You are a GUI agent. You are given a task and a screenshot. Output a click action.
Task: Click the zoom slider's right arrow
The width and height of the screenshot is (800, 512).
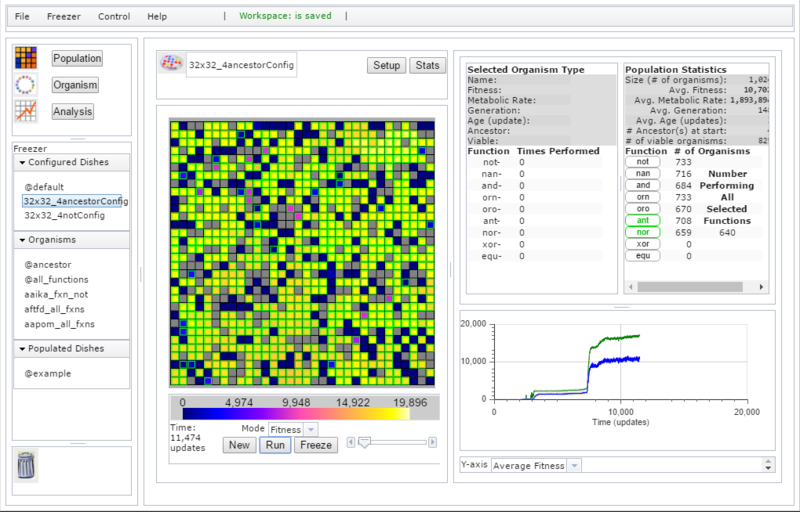[x=435, y=441]
